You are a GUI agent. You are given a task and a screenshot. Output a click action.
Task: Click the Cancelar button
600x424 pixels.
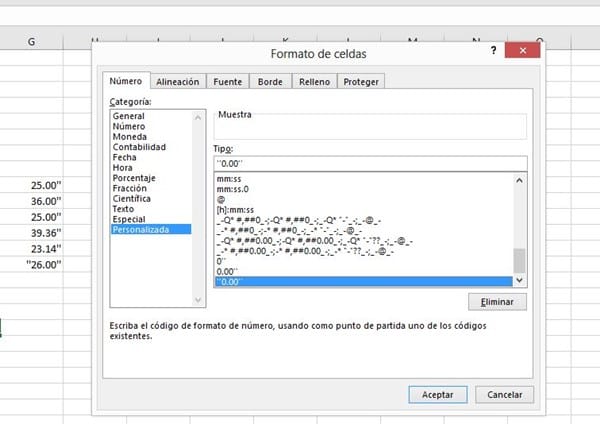[504, 394]
